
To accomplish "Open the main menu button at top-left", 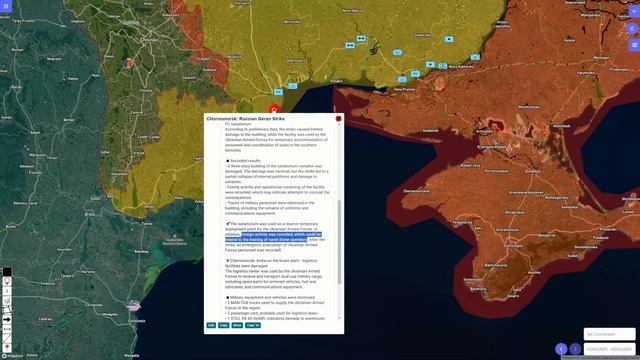I will click(6, 5).
